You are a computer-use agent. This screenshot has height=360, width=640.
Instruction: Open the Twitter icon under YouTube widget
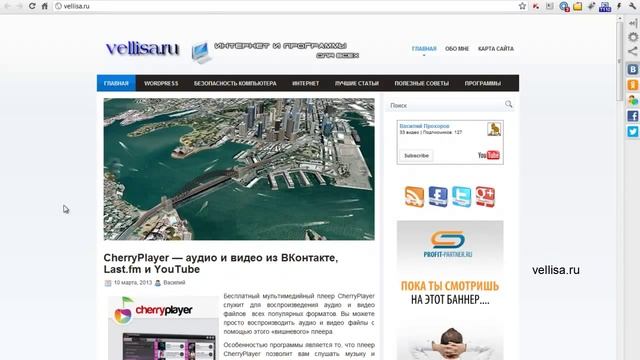click(x=462, y=197)
